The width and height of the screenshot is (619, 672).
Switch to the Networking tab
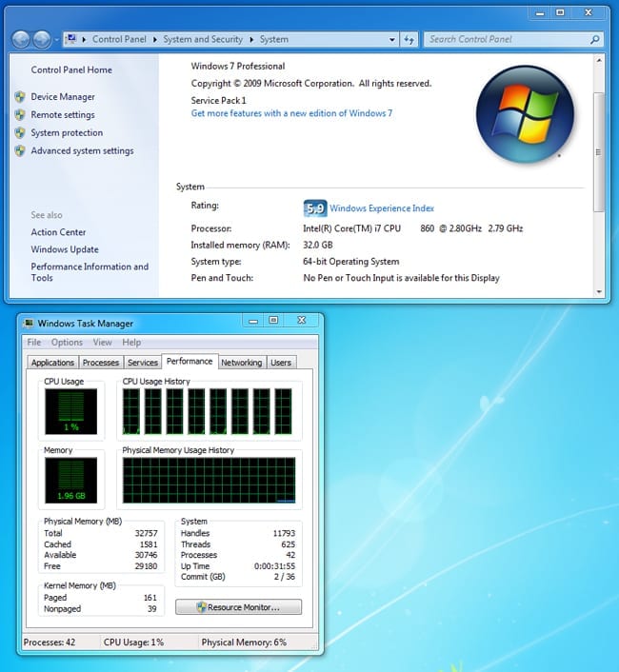[x=241, y=363]
